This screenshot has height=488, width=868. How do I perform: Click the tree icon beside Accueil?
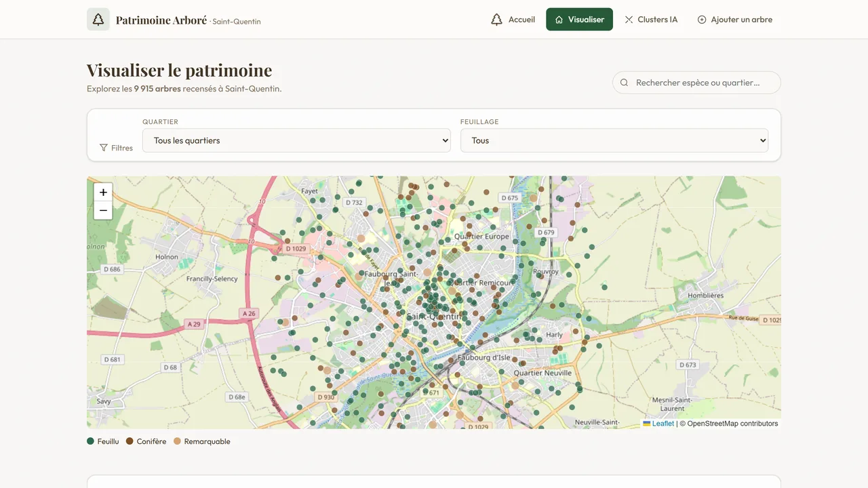click(496, 20)
